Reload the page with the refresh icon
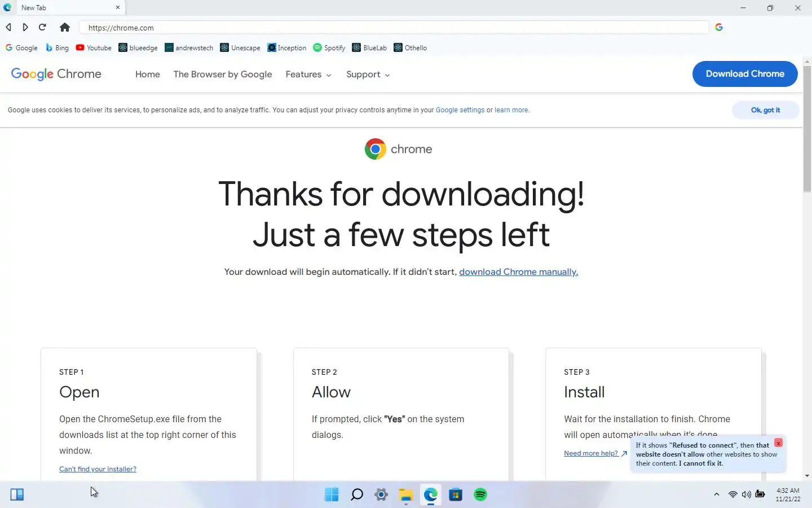This screenshot has height=508, width=812. coord(42,27)
